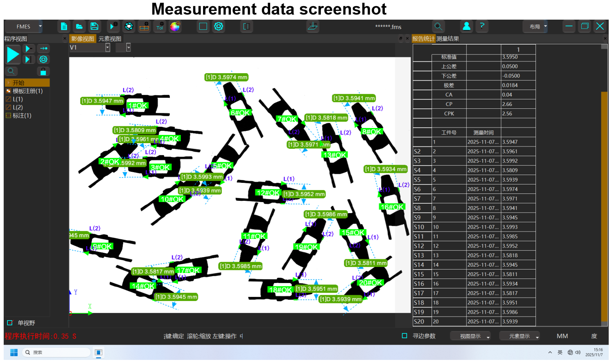
Task: Switch to the 元素视图 tab
Action: (110, 39)
